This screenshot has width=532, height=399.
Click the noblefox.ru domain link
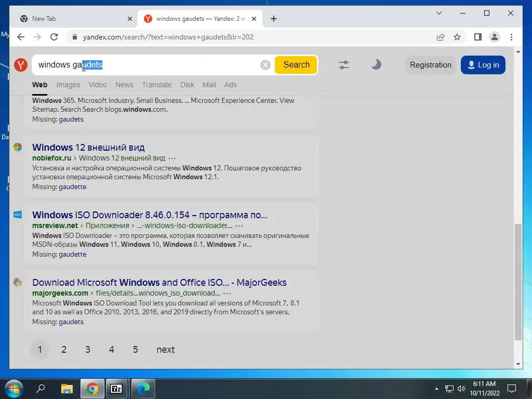pos(51,158)
